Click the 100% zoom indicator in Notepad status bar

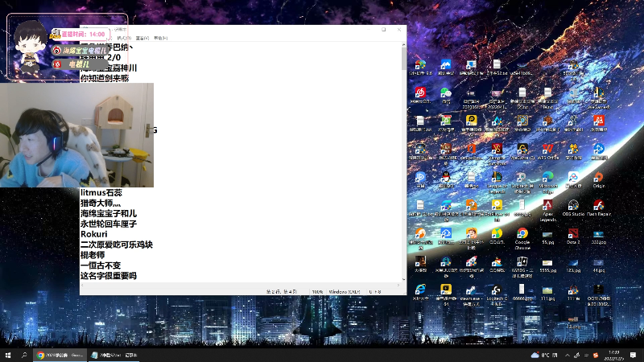317,292
